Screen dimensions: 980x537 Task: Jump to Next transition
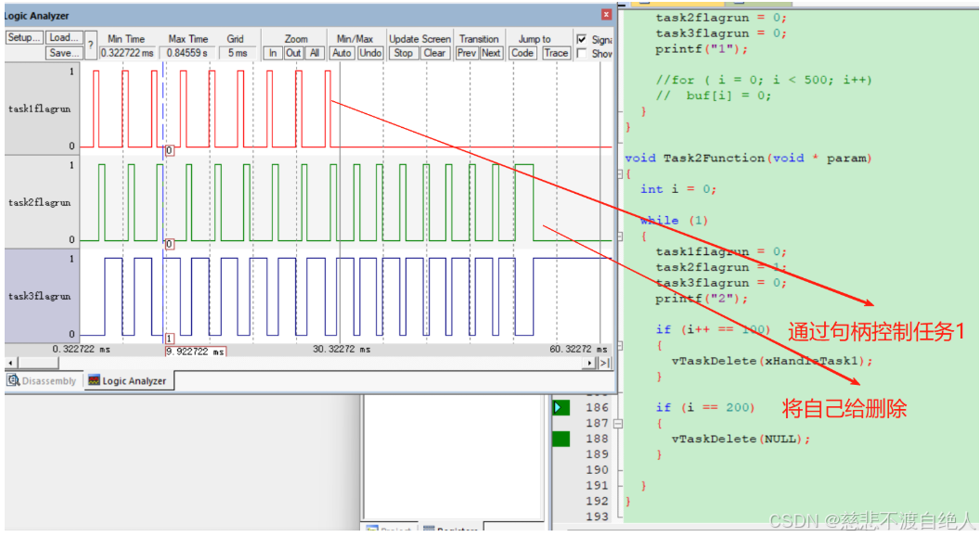[x=491, y=53]
